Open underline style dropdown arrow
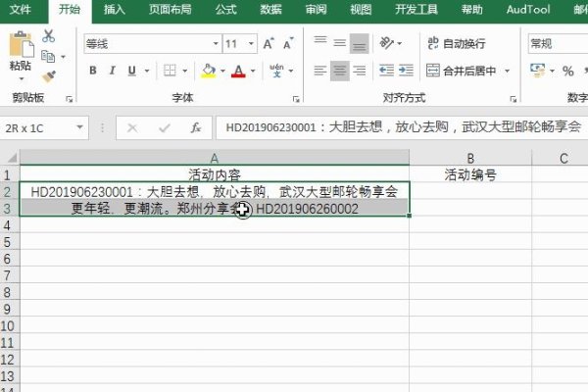Viewport: 588px width, 392px height. pyautogui.click(x=147, y=71)
